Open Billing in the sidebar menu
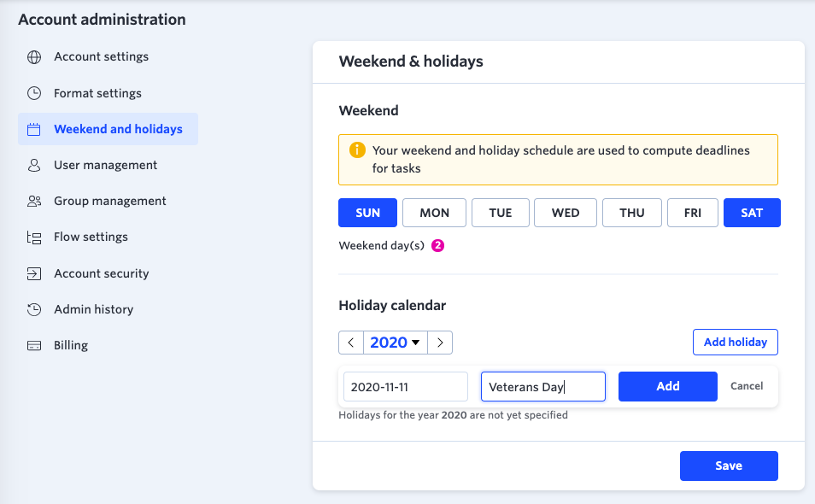815x504 pixels. pyautogui.click(x=71, y=345)
